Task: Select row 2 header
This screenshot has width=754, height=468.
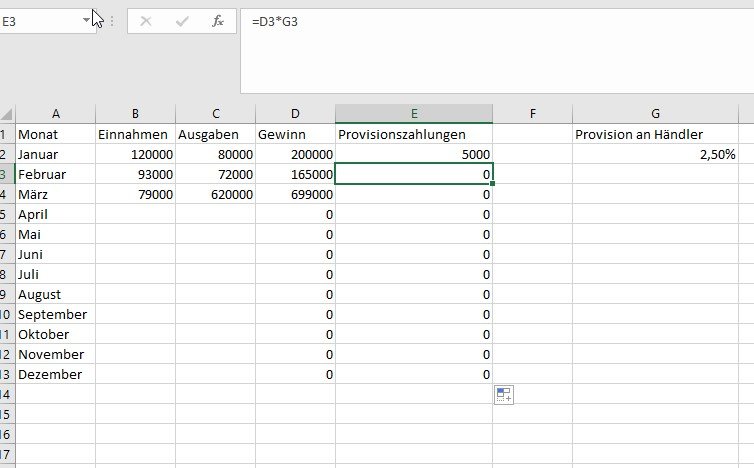Action: coord(7,154)
